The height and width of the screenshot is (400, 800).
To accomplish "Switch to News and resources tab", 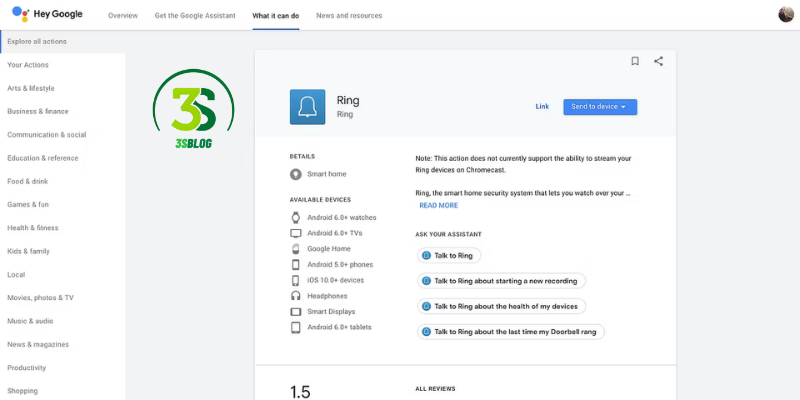I will pyautogui.click(x=348, y=16).
